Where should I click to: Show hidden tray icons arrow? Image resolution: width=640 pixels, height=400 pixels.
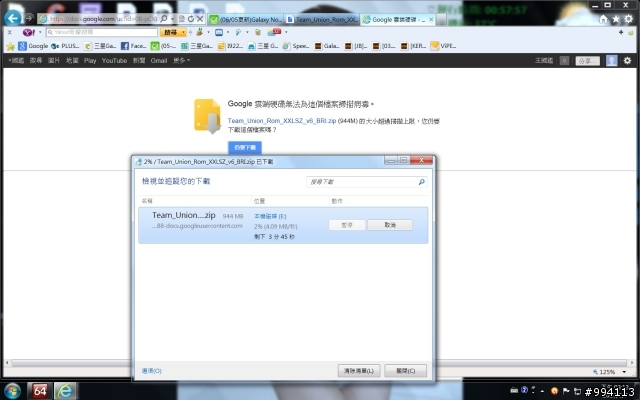pos(542,392)
